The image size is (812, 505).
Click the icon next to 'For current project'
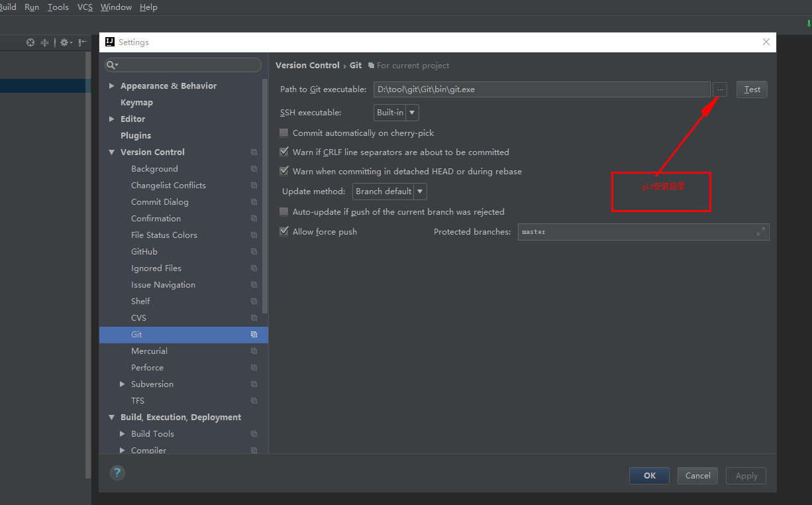click(x=371, y=66)
